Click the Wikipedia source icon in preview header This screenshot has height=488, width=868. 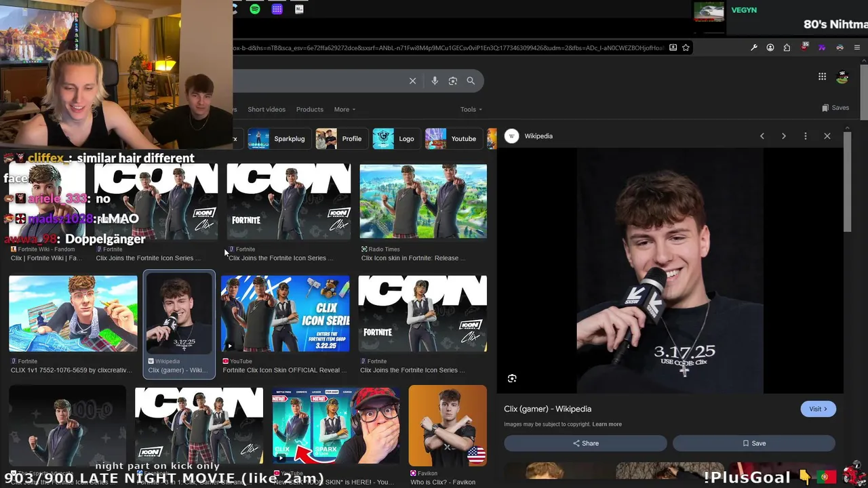(x=512, y=136)
